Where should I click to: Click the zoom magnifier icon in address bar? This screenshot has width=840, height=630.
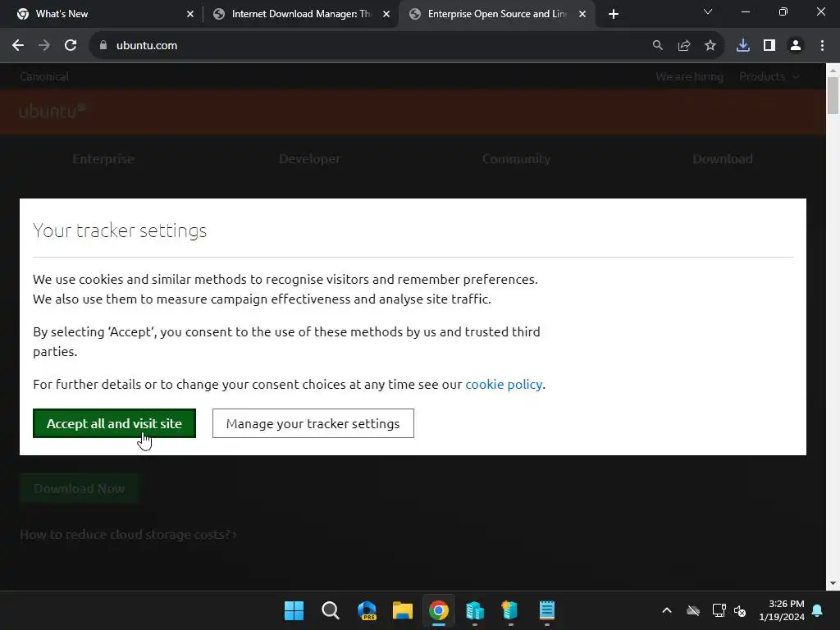[x=658, y=46]
